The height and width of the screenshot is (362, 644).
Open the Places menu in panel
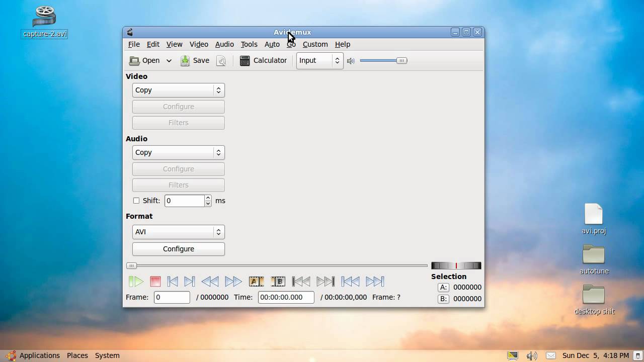coord(77,355)
